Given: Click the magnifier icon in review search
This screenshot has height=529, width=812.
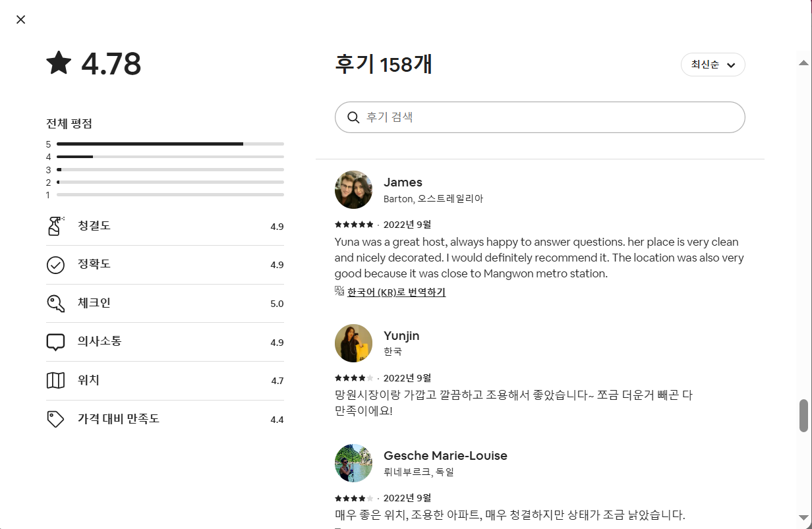Looking at the screenshot, I should tap(353, 117).
